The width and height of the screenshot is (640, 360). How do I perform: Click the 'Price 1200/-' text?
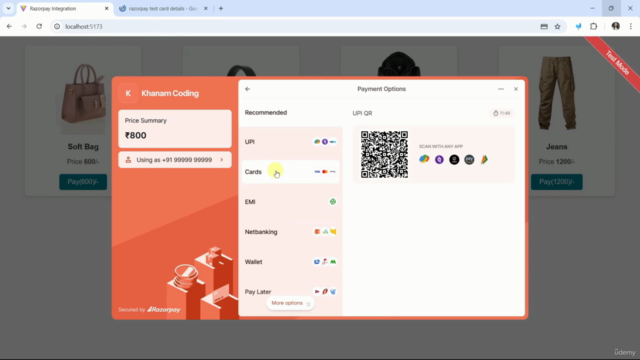pyautogui.click(x=557, y=162)
